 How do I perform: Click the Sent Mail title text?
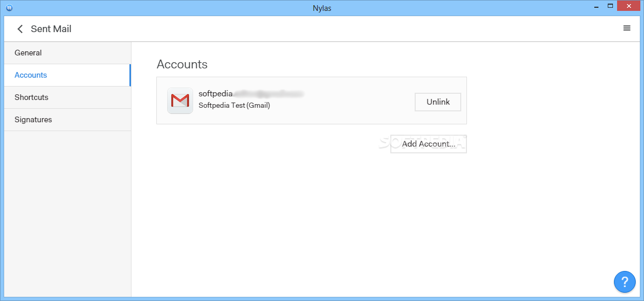click(51, 29)
